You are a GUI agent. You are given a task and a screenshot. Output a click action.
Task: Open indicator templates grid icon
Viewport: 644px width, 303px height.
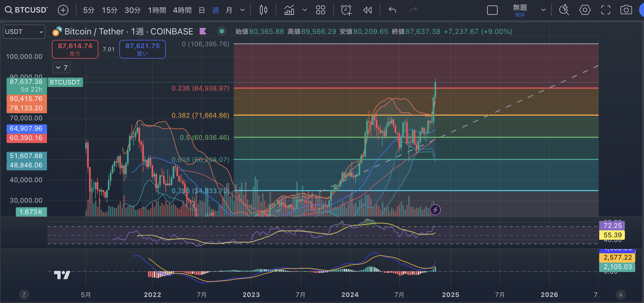tap(321, 10)
